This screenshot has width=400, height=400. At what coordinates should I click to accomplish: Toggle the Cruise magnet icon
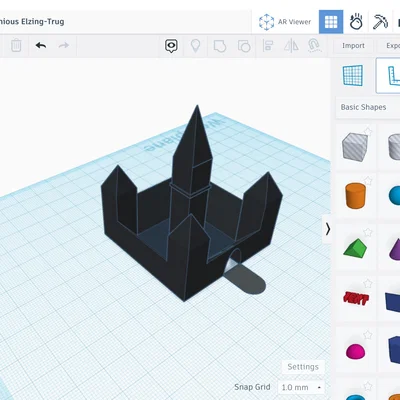[x=314, y=46]
